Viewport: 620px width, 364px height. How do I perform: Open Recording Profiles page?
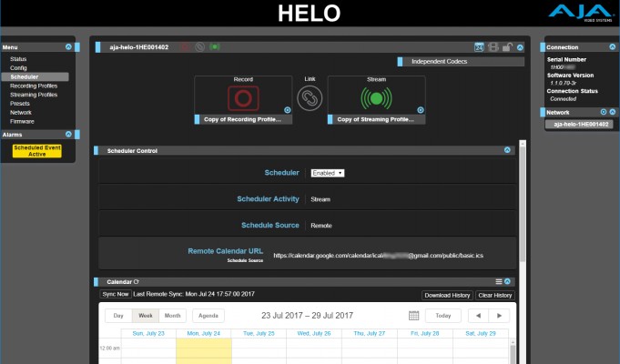coord(34,86)
